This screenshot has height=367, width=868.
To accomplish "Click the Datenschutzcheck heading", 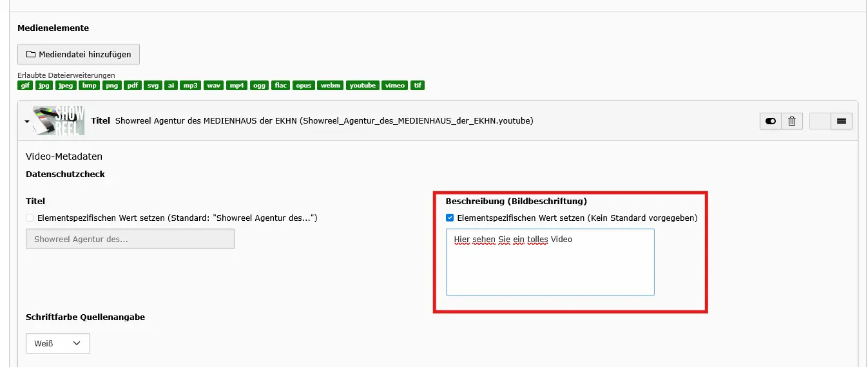I will click(65, 174).
